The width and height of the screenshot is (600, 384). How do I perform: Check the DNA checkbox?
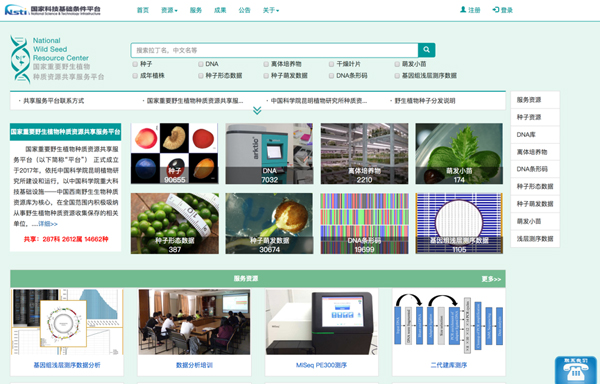pos(201,64)
